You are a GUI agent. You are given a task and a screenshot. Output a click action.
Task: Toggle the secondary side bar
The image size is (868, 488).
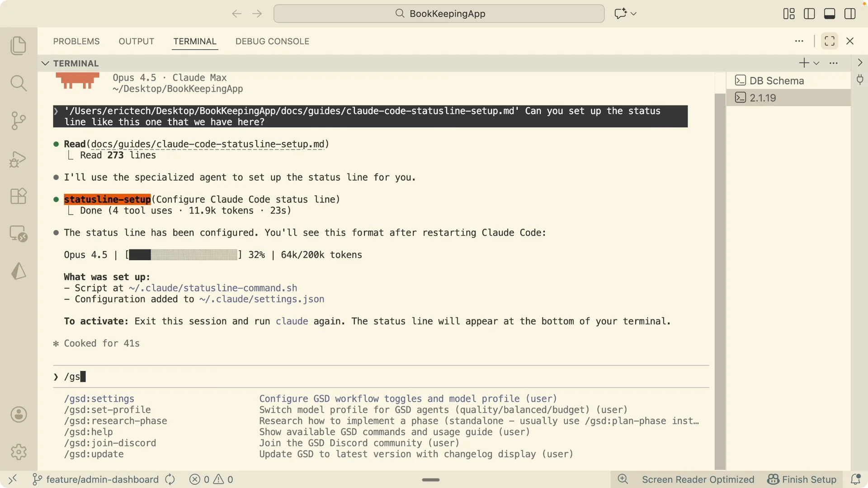point(850,14)
